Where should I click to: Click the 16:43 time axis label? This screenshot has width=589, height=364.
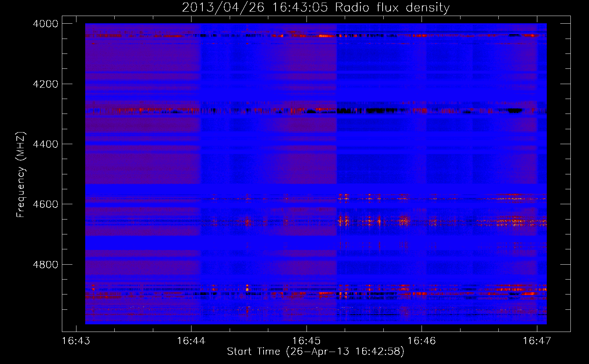pos(76,341)
